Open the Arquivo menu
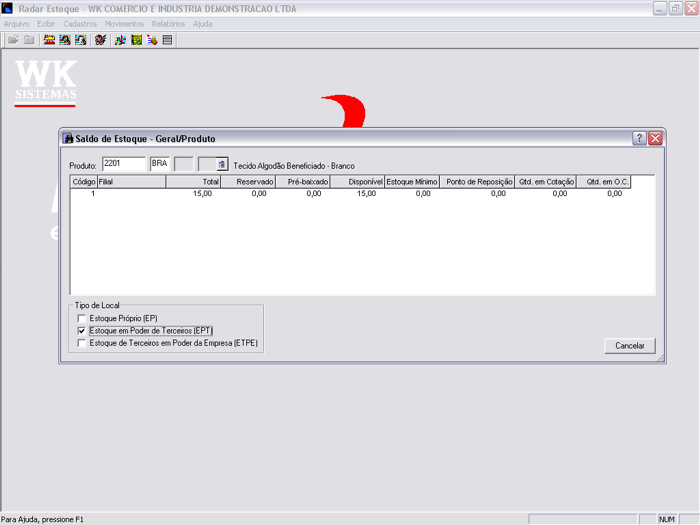700x525 pixels. click(16, 23)
